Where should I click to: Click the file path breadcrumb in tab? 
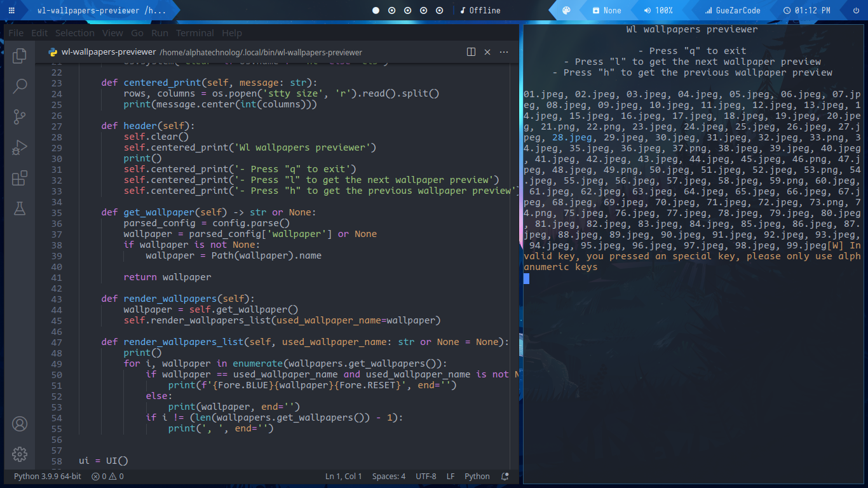(x=261, y=52)
